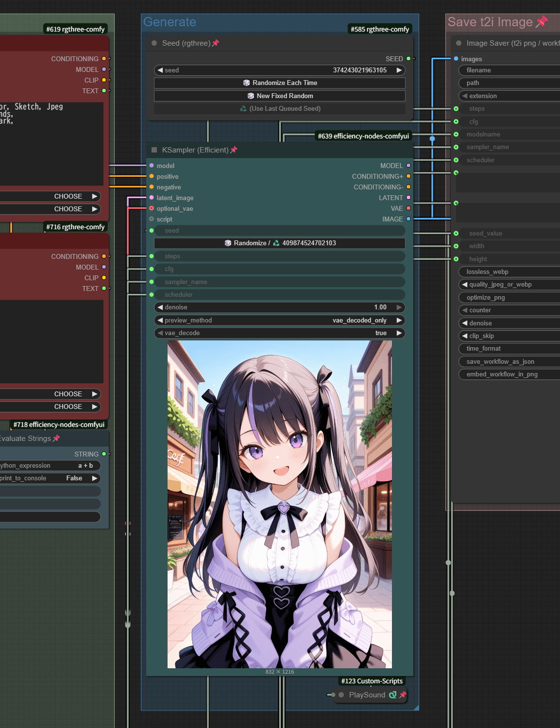
Task: Click pin icon on Seed (rgthree) node
Action: (216, 43)
